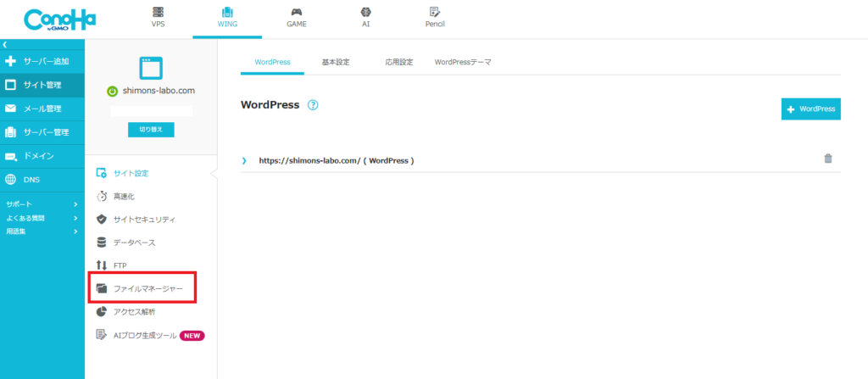Open the Pencil service icon
868x379 pixels.
[x=435, y=13]
